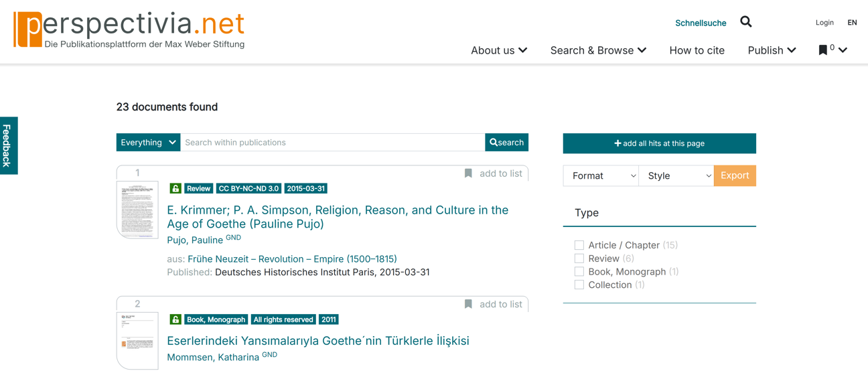Focus the Search within publications field
The width and height of the screenshot is (868, 381).
[x=332, y=143]
